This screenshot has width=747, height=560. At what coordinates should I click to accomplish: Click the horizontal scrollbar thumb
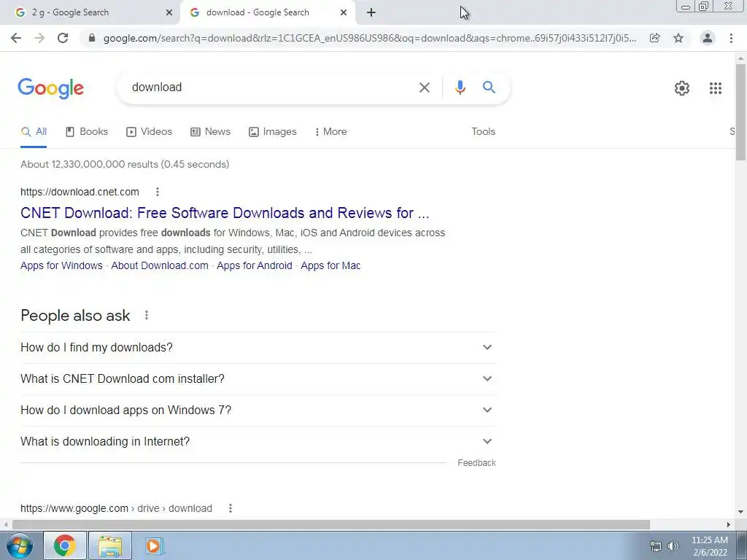pyautogui.click(x=331, y=525)
